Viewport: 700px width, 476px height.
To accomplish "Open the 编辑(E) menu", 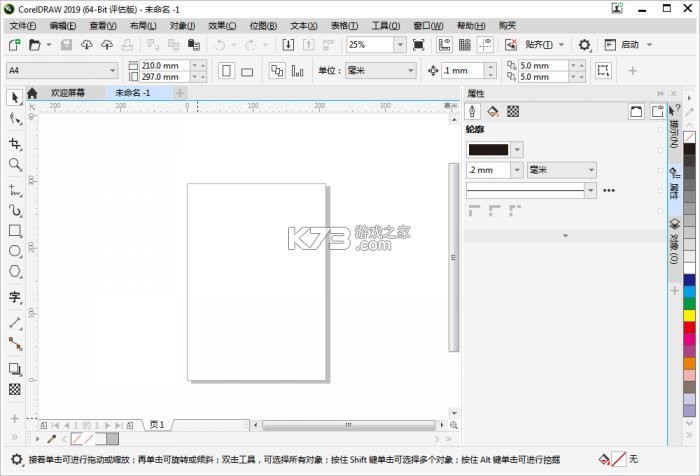I will point(62,26).
